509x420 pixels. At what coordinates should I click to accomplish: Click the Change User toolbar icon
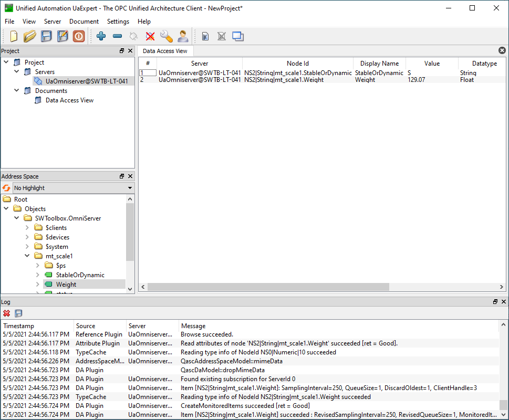pyautogui.click(x=183, y=36)
